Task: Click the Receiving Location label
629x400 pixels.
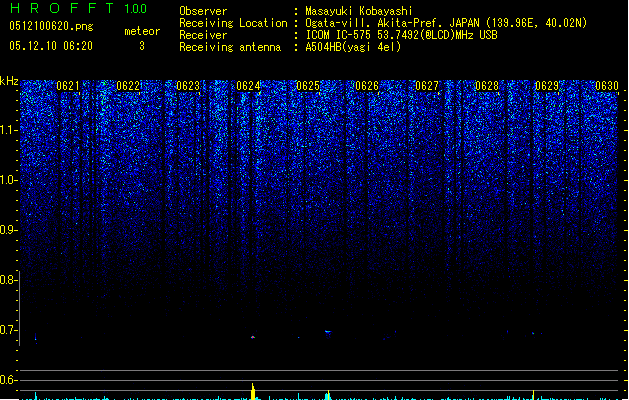Action: pyautogui.click(x=233, y=23)
